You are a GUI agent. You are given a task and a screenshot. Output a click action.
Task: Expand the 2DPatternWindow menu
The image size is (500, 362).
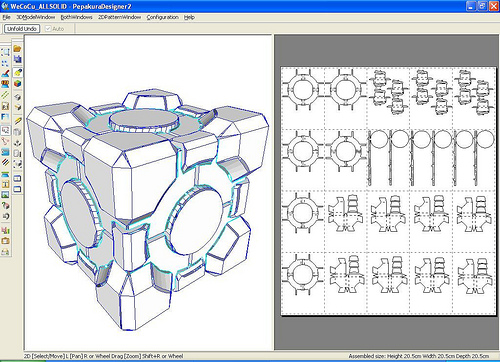click(119, 17)
